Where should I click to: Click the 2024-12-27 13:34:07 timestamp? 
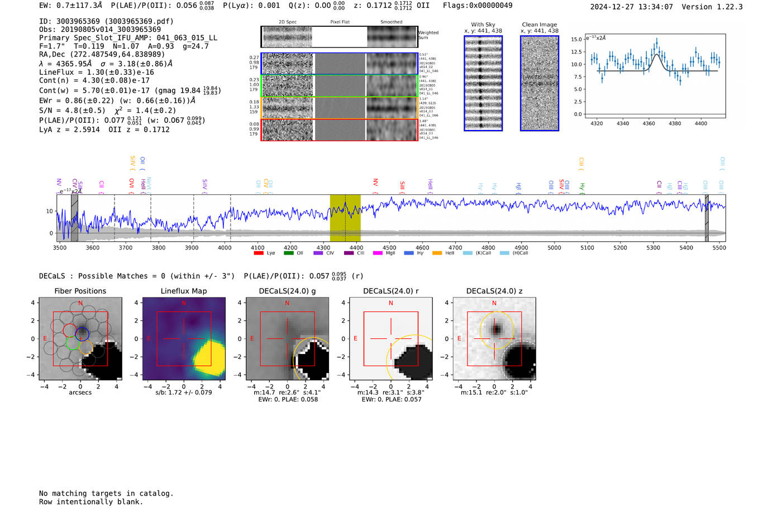(x=632, y=7)
